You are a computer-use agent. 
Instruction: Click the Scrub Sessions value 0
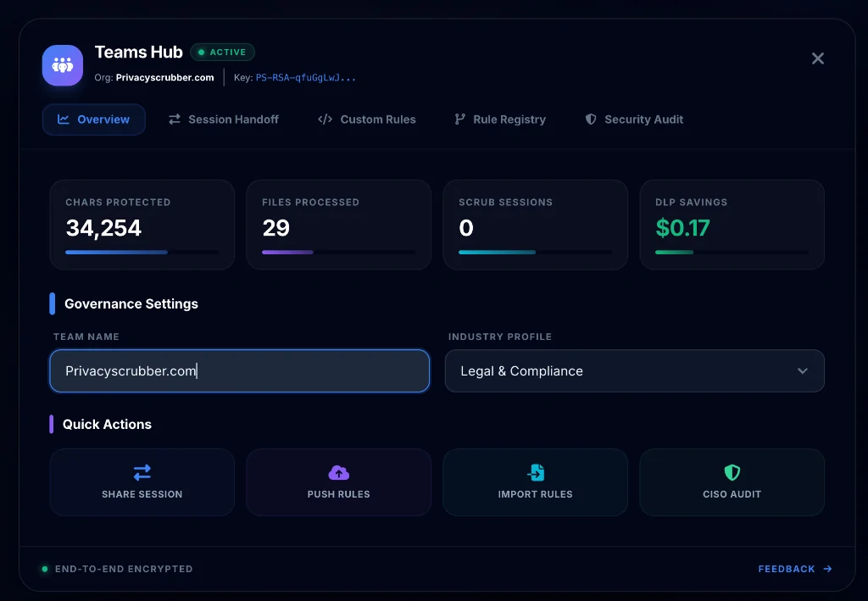(x=466, y=228)
